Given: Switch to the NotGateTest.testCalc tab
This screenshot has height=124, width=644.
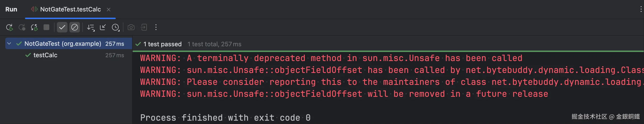Looking at the screenshot, I should [70, 10].
